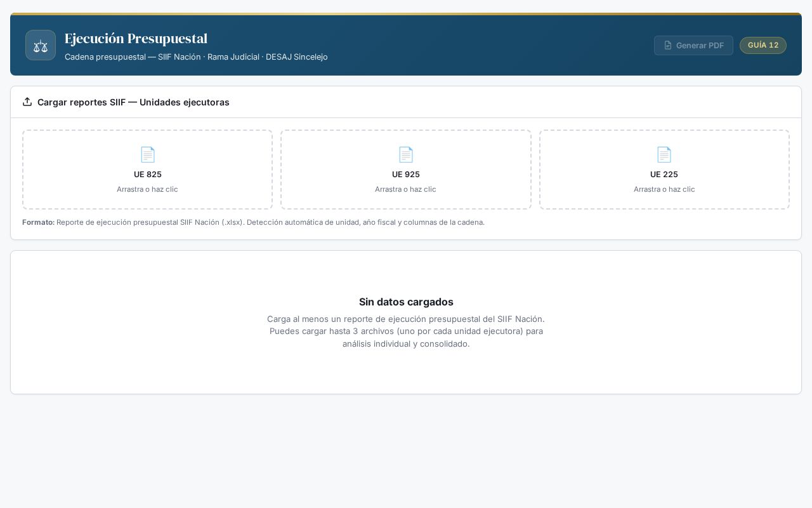Select the UE 925 label
This screenshot has width=812, height=508.
pos(406,174)
